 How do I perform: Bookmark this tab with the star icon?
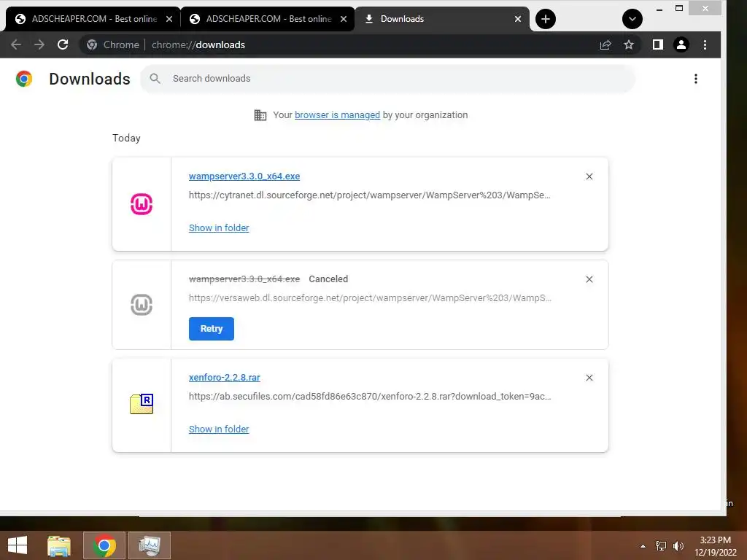click(629, 44)
